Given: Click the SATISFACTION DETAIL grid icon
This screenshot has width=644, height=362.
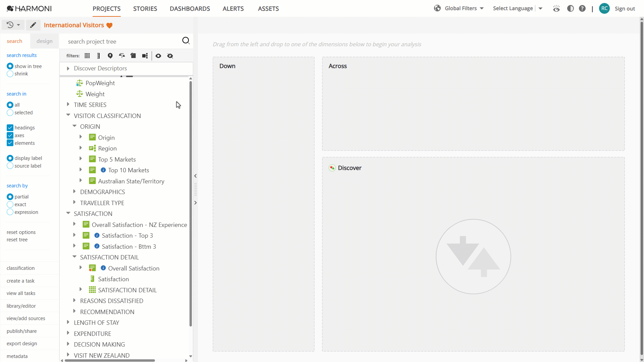Looking at the screenshot, I should tap(92, 290).
